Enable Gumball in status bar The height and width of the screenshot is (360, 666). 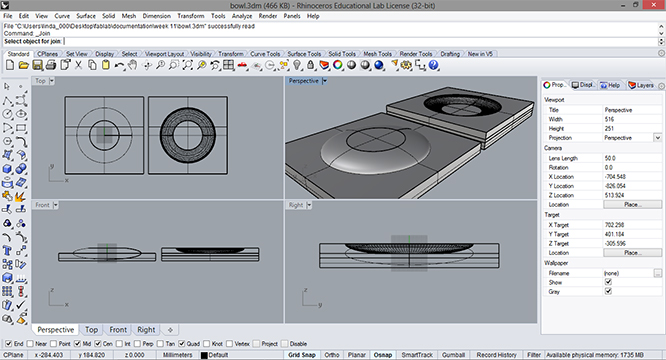click(453, 355)
